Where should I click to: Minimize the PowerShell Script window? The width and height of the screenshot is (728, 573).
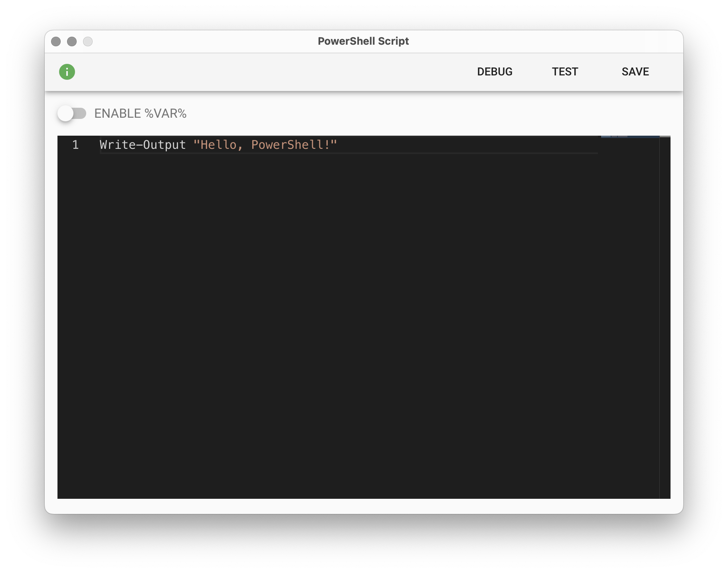click(72, 41)
